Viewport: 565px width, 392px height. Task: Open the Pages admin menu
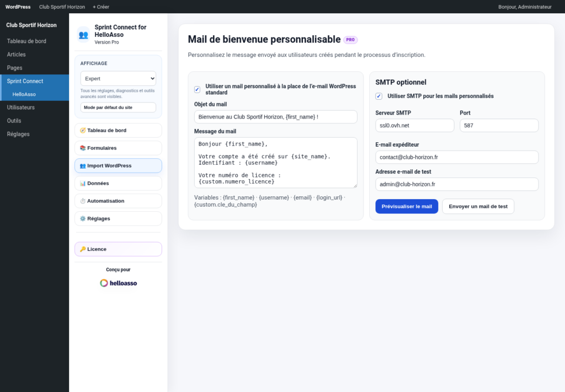34,68
